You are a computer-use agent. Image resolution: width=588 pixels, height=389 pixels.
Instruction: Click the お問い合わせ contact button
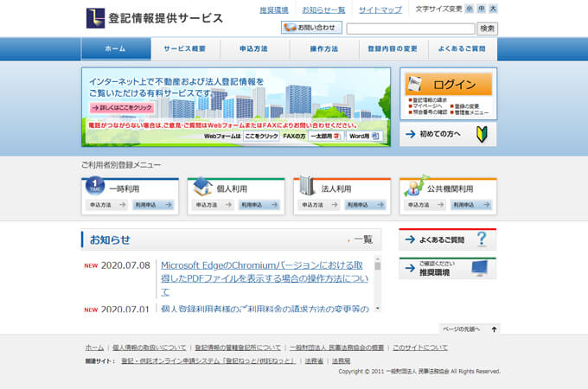311,28
